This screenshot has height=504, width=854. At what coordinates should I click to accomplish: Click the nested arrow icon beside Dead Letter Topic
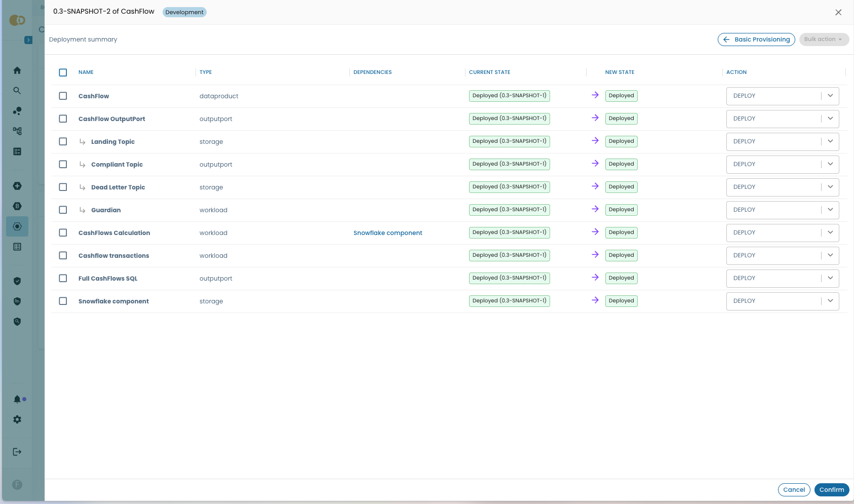tap(82, 187)
